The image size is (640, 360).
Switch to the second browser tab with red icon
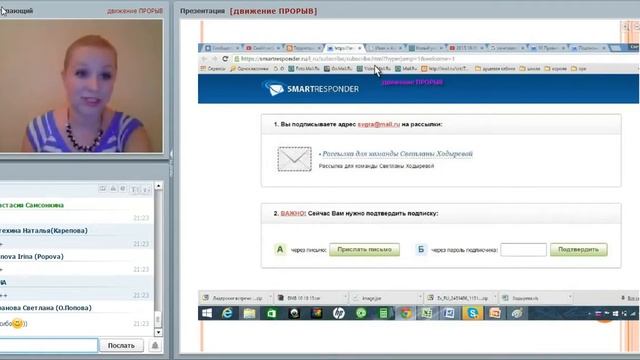click(262, 48)
